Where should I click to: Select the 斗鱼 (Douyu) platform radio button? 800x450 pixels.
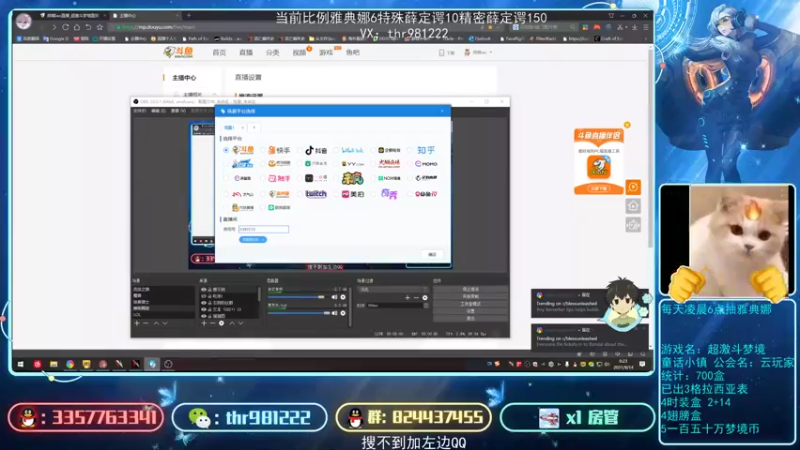pyautogui.click(x=226, y=150)
